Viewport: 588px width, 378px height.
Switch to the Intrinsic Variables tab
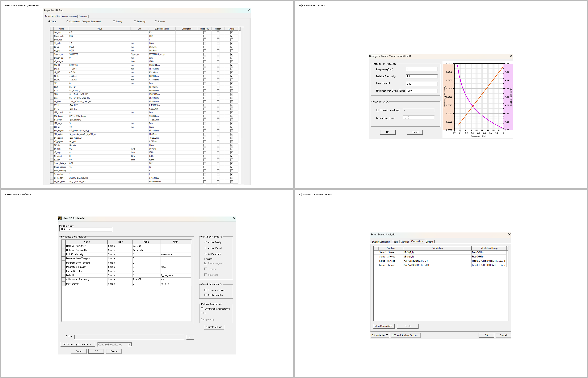click(x=69, y=17)
